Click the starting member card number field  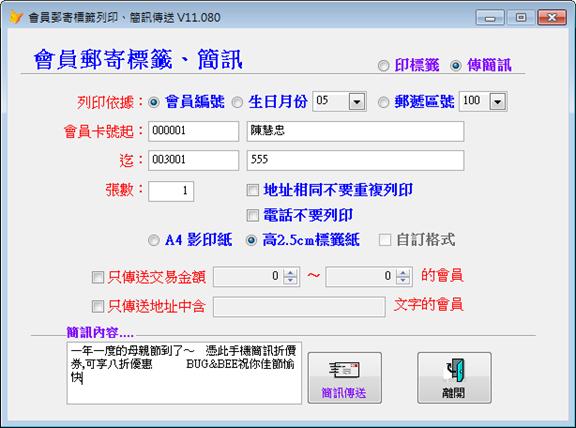coord(194,131)
